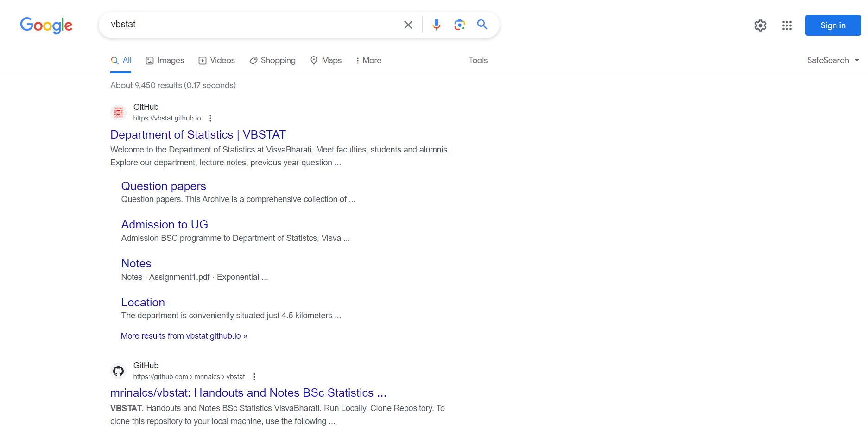
Task: Clear the search box text
Action: 408,25
